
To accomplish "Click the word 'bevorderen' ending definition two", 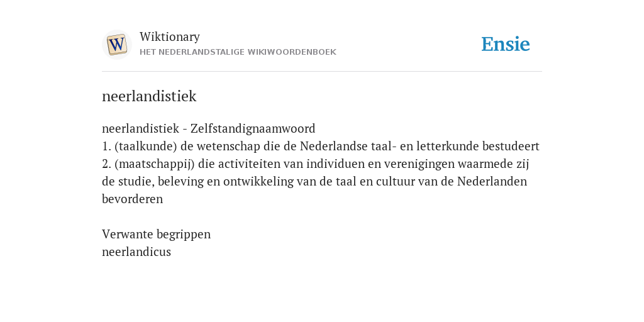I will click(132, 199).
